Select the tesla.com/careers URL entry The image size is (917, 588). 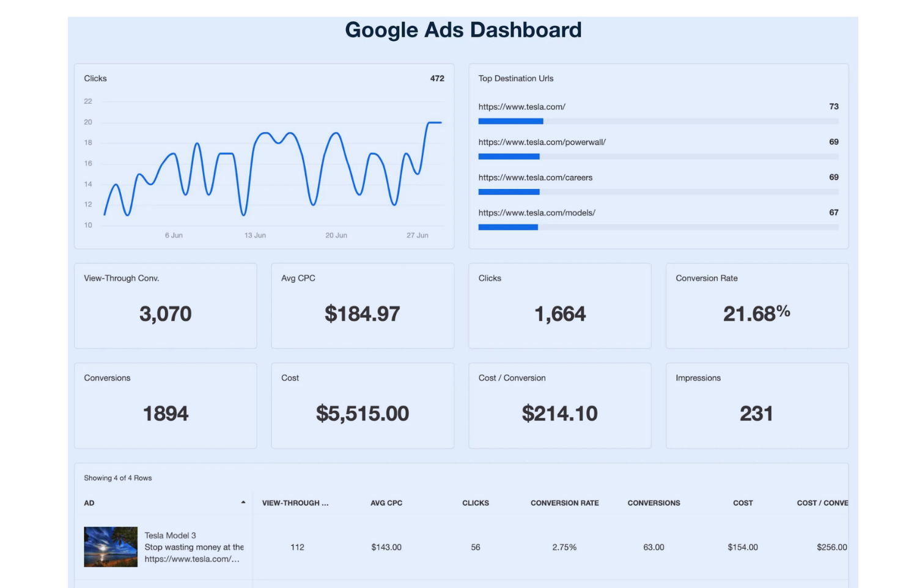click(535, 178)
